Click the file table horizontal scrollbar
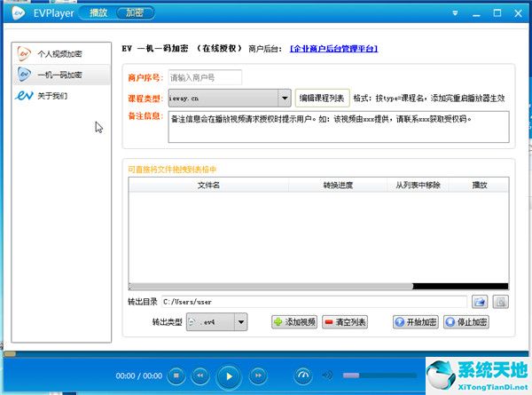The width and height of the screenshot is (532, 395). pyautogui.click(x=318, y=287)
